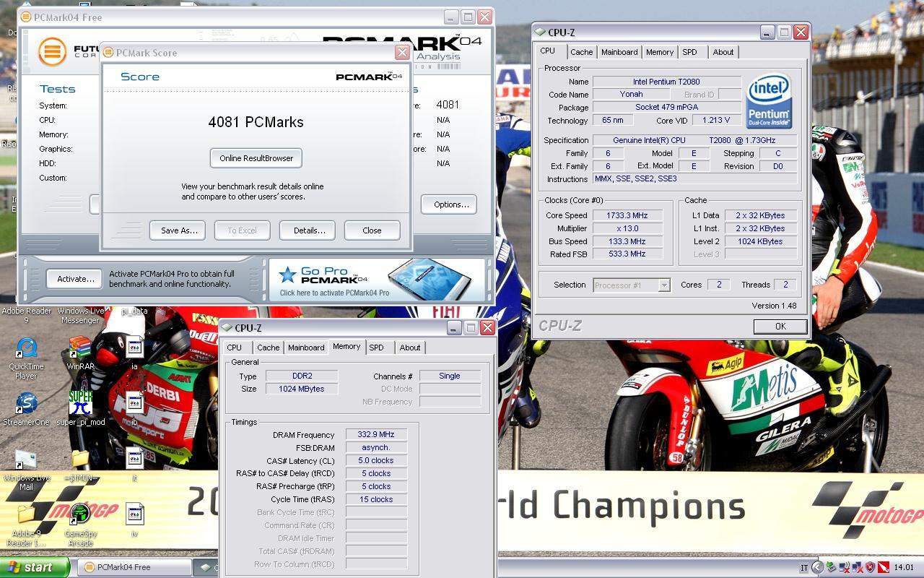This screenshot has height=578, width=924.
Task: Click the Memory Size 1024 MBytes field
Action: (302, 389)
